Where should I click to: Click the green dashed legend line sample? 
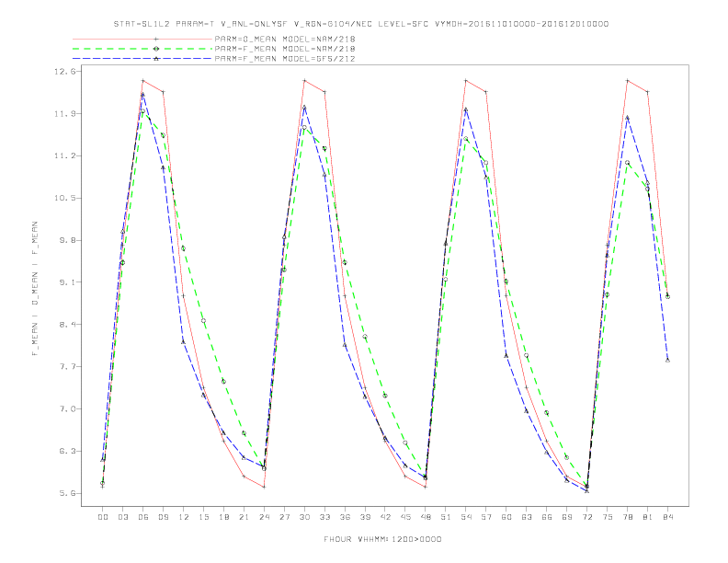pyautogui.click(x=142, y=49)
